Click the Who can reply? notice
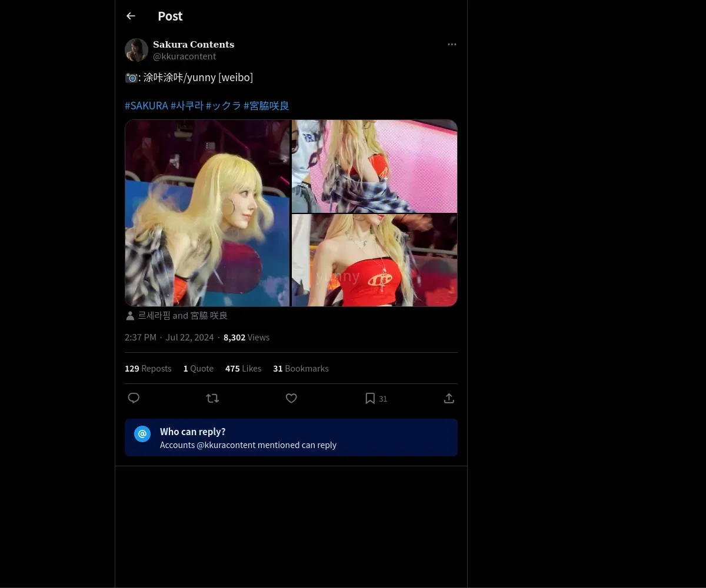The height and width of the screenshot is (588, 706). [x=291, y=437]
